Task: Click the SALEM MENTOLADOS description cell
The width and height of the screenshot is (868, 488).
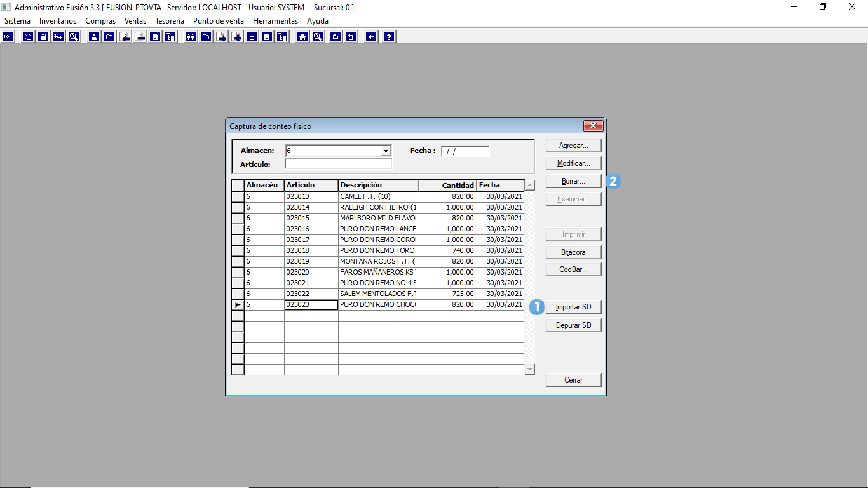Action: (379, 294)
